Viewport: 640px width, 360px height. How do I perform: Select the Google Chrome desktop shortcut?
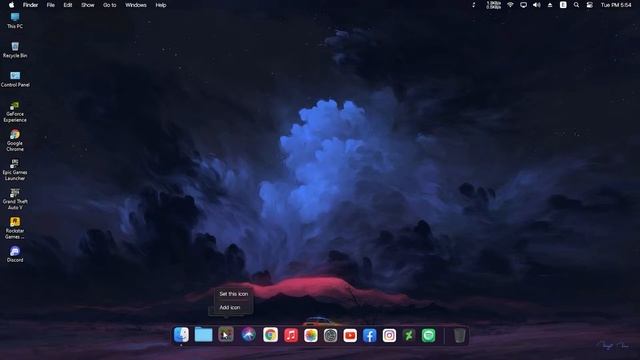[15, 141]
